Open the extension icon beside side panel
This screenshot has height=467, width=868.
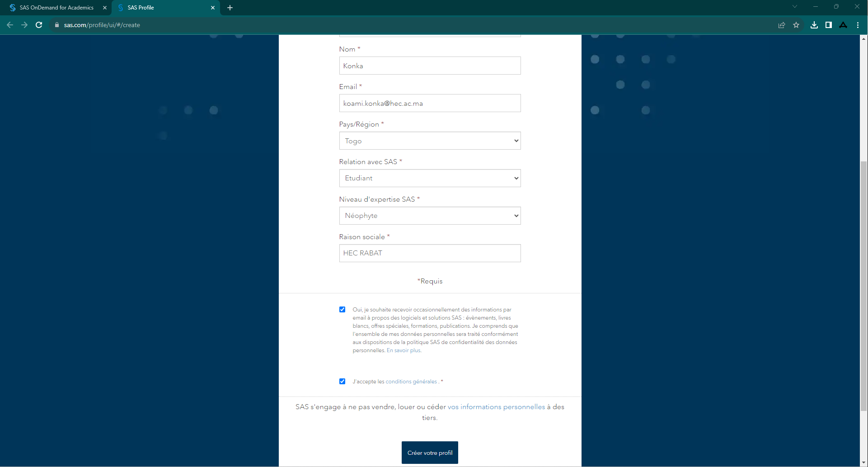click(x=843, y=25)
